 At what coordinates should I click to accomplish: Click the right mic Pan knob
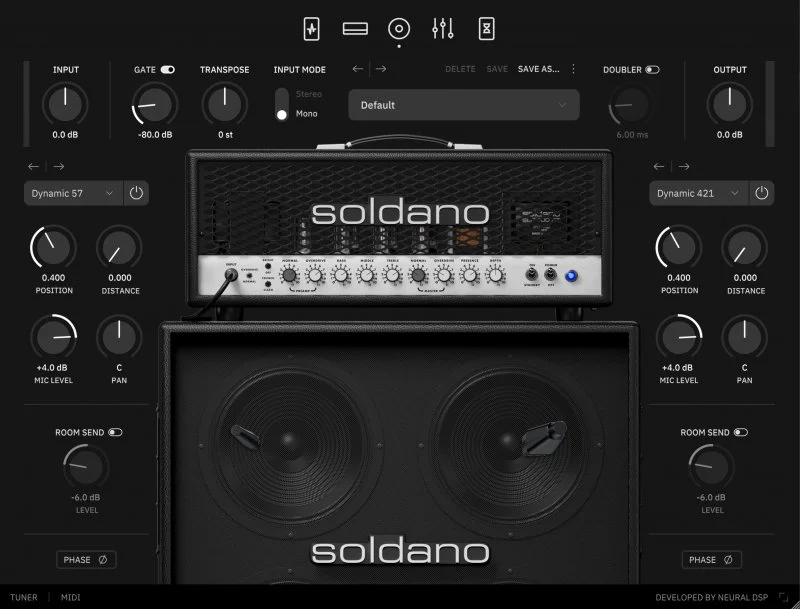[x=745, y=337]
